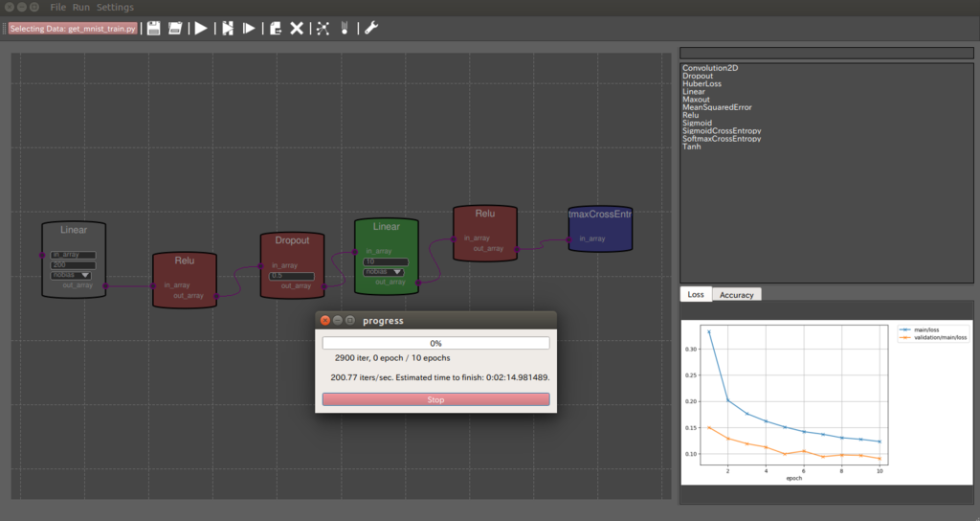Click the out_array port dot of green Linear
Screen dimensions: 980x521
(418, 283)
